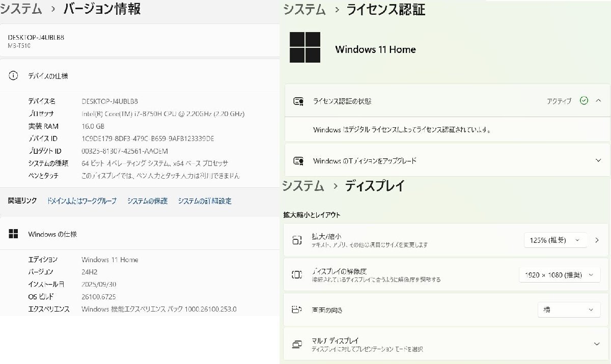The width and height of the screenshot is (611, 364).
Task: Click the display resolution icon
Action: tap(297, 275)
